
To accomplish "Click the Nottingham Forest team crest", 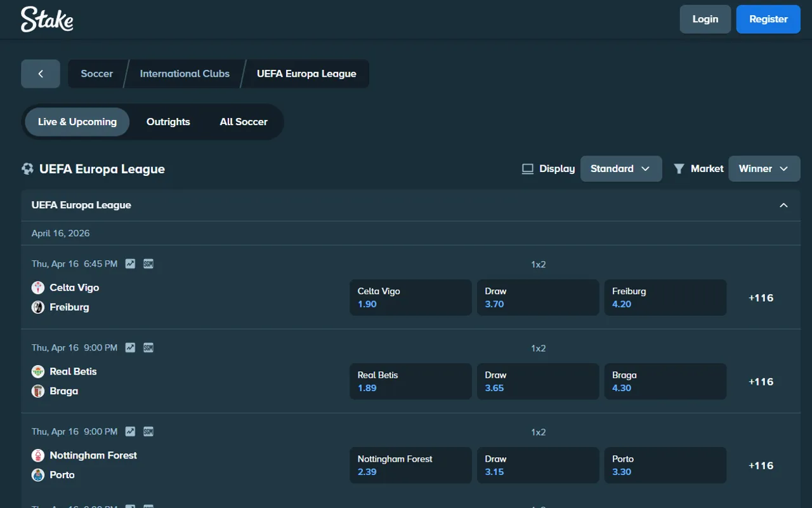I will [x=37, y=455].
